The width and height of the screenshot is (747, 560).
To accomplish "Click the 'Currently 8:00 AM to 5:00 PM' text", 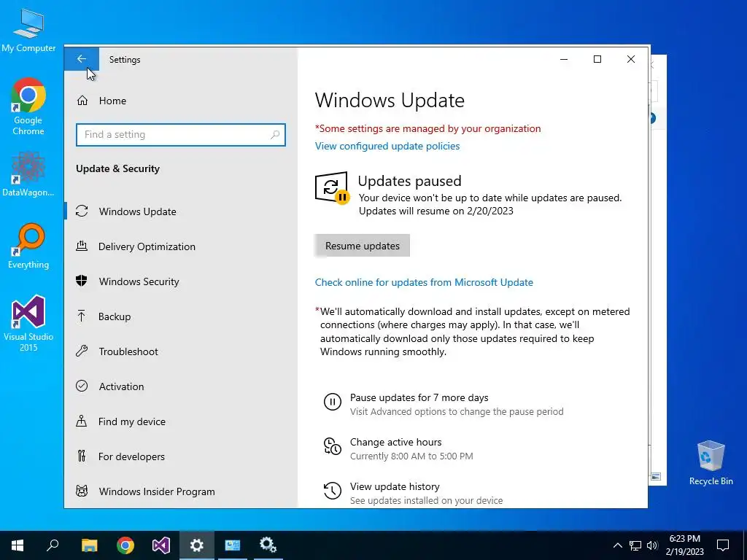I will [411, 456].
